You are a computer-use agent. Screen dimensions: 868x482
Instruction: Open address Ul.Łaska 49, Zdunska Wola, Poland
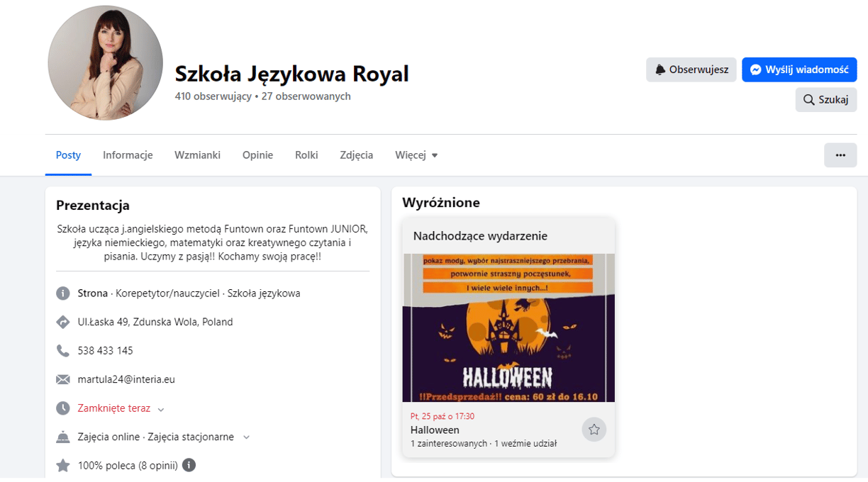tap(155, 322)
